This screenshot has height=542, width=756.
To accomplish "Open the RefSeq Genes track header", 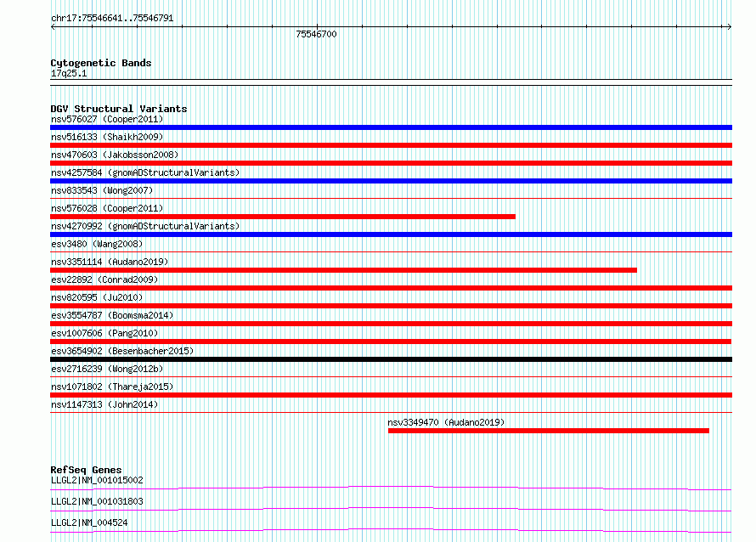I will [x=86, y=470].
